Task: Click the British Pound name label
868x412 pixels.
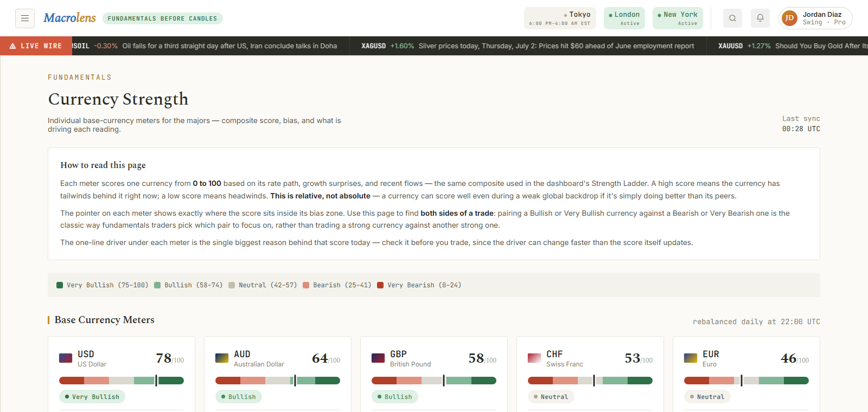Action: point(410,364)
